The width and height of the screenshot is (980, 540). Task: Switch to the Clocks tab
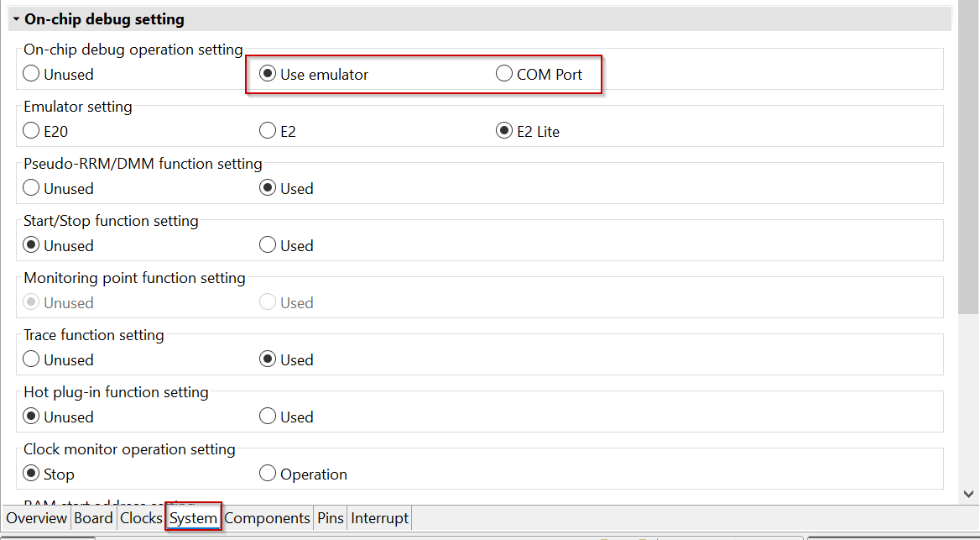[x=141, y=518]
